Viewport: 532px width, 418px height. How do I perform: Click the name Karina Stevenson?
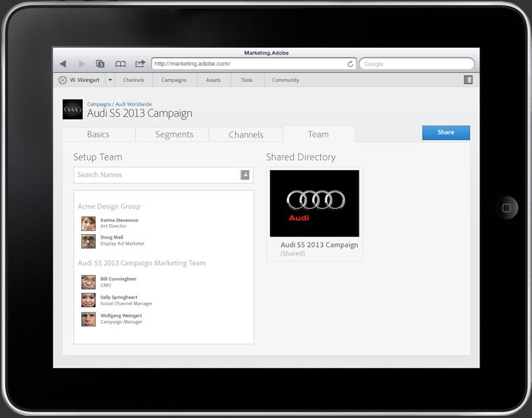[119, 220]
